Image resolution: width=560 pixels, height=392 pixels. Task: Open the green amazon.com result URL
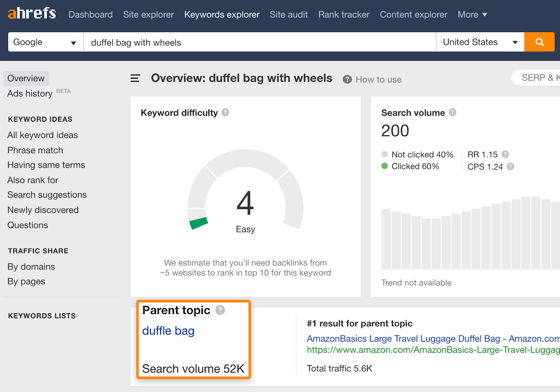click(433, 350)
